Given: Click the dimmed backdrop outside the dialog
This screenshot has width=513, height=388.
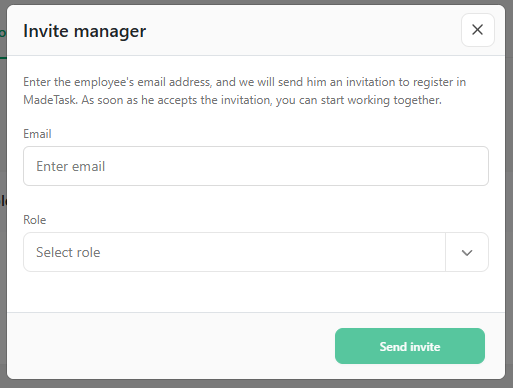Looking at the screenshot, I should [509, 200].
